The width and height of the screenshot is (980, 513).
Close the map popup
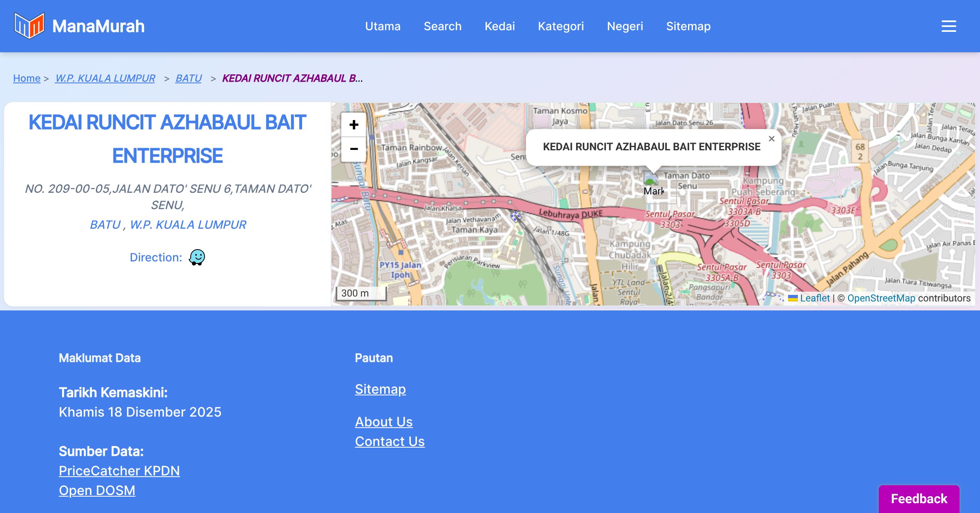pyautogui.click(x=771, y=139)
